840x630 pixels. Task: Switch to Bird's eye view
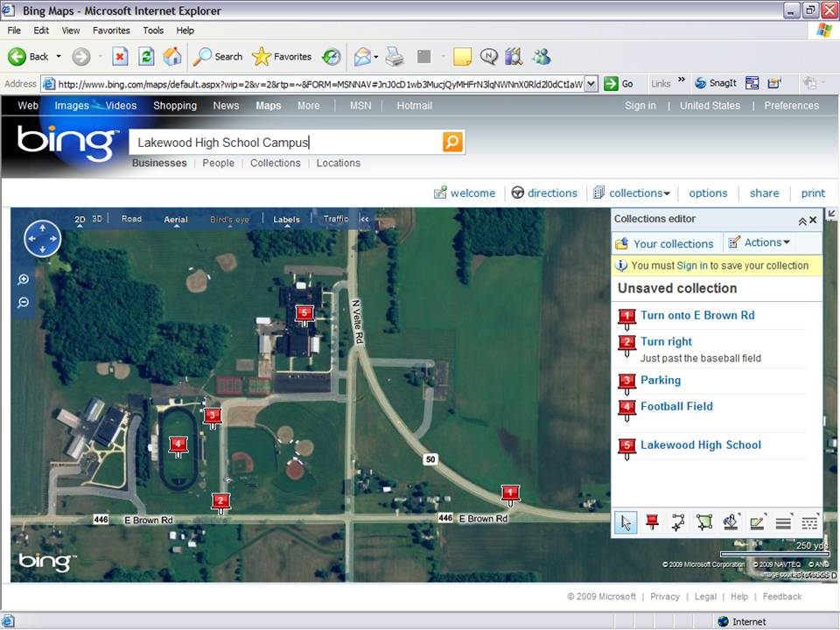[229, 219]
